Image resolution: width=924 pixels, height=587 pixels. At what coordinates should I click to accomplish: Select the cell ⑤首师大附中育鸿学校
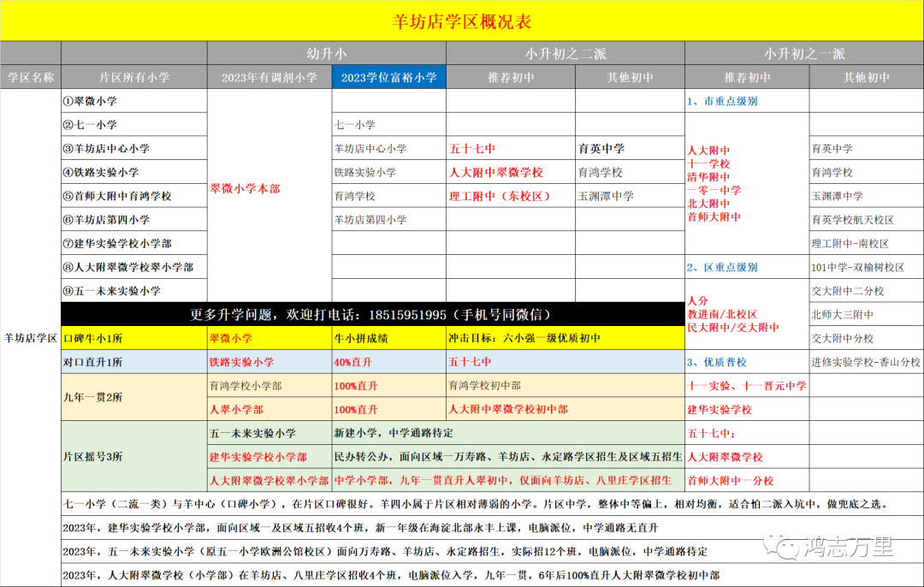point(133,196)
